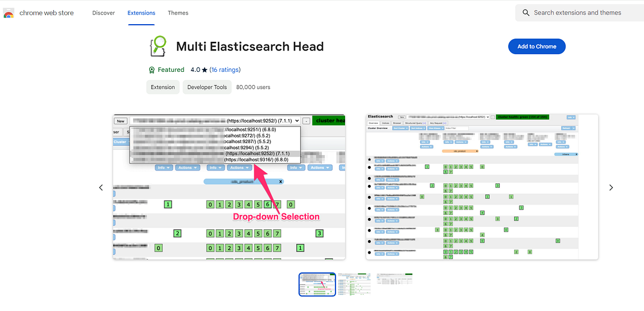This screenshot has width=644, height=311.
Task: Switch to the Browser tab in the Elasticsearch screenshot
Action: click(x=397, y=122)
